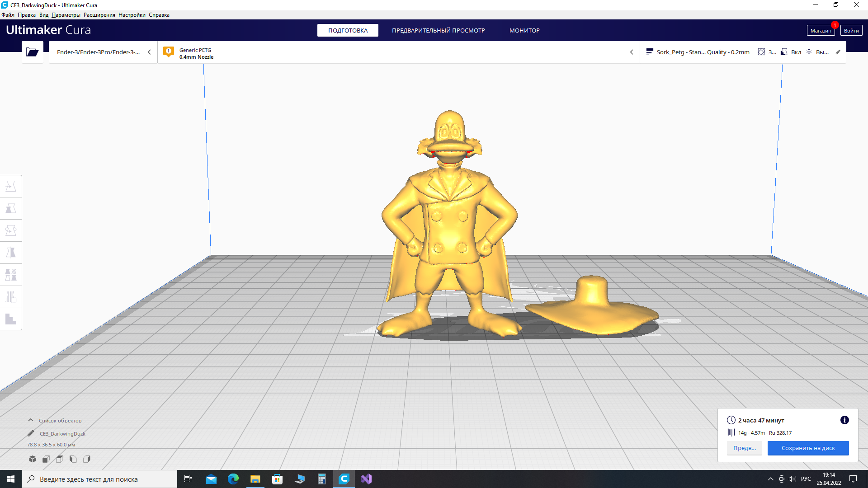
Task: Expand the Ender-3 printer selector
Action: (103, 52)
